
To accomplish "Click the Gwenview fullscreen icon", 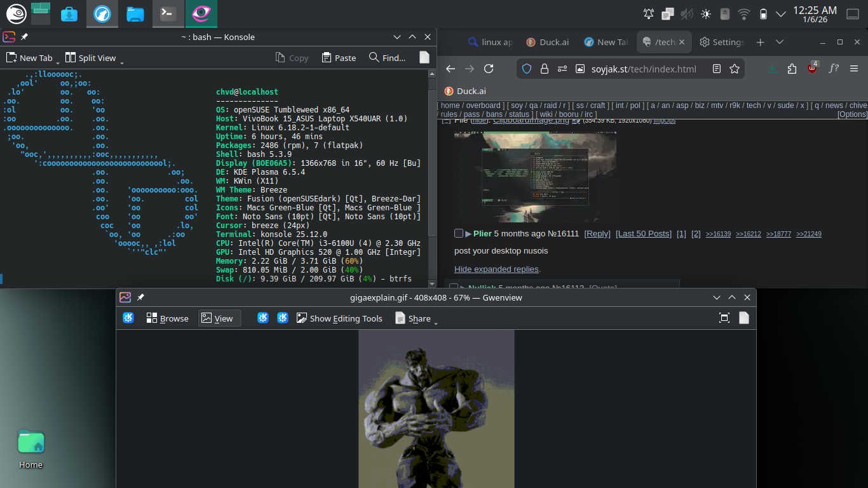I will [x=724, y=318].
